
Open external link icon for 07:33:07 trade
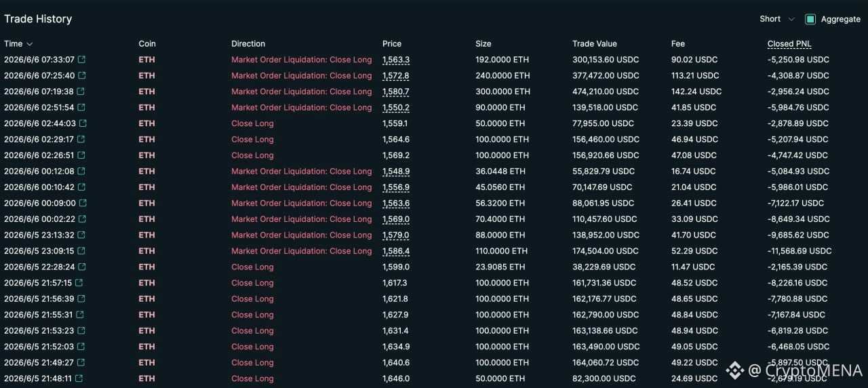tap(81, 60)
